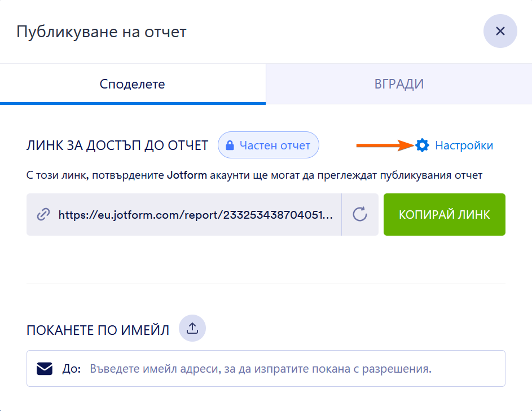Click the ПОКАНЕТЕ ПО ИМЕЙЛ heading
Image resolution: width=532 pixels, height=411 pixels.
pos(98,330)
